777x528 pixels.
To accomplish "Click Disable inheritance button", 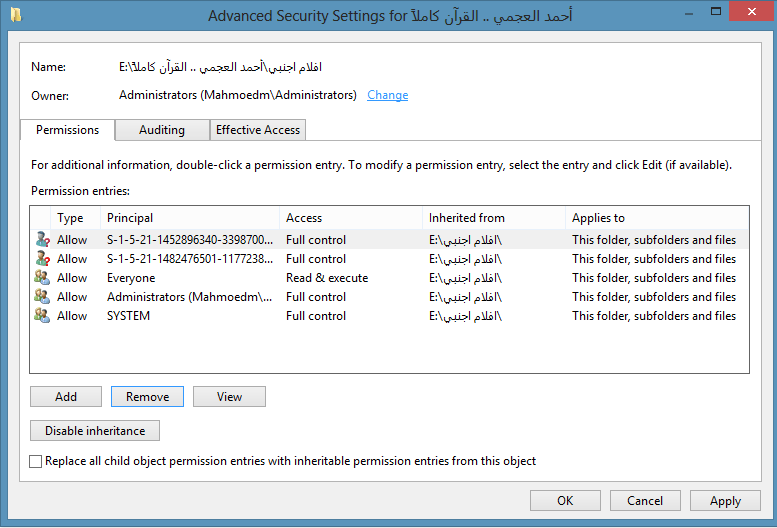I will tap(95, 430).
